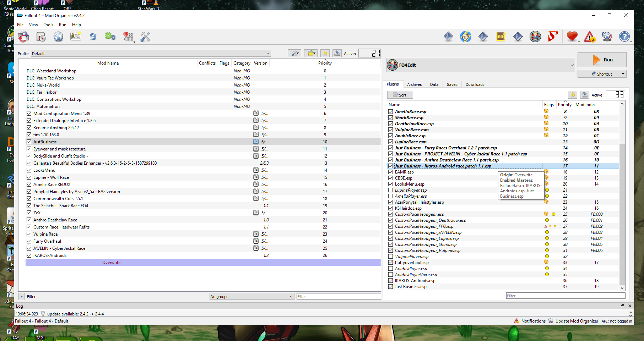Viewport: 644px width, 341px height.
Task: Click the Mod Name column header
Action: [x=108, y=63]
